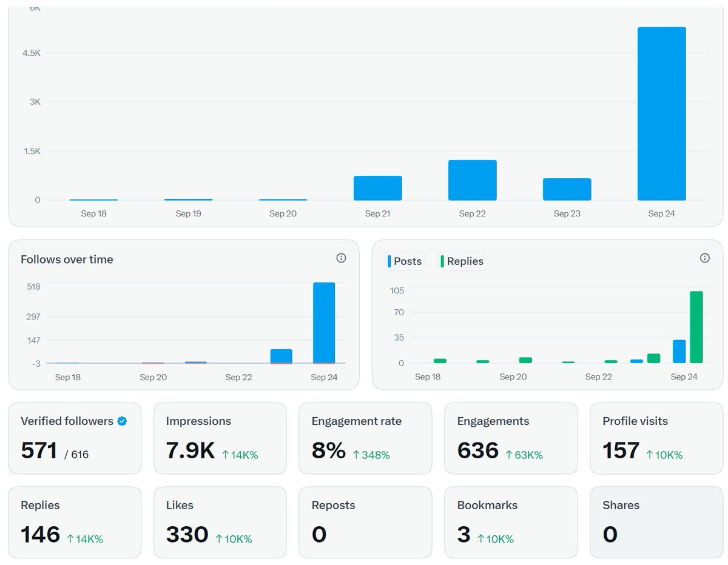The image size is (728, 565).
Task: Click the verified badge next to Verified followers
Action: coord(122,421)
